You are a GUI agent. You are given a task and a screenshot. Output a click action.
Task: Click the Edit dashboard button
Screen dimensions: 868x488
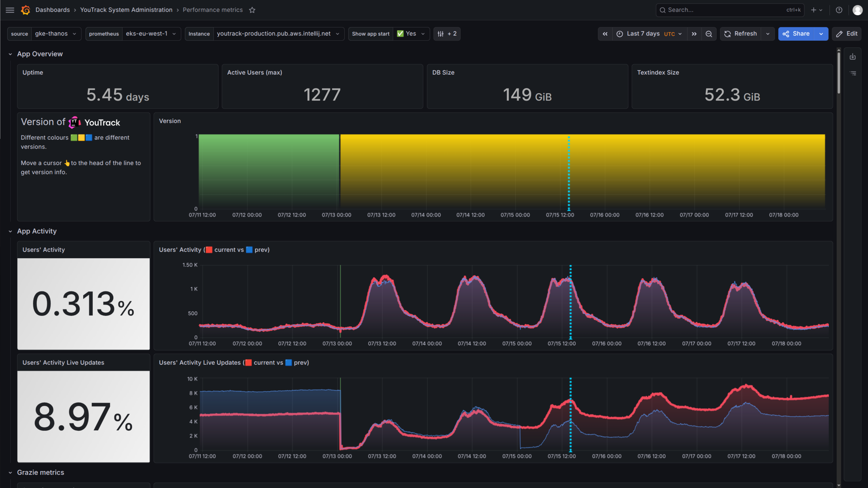847,34
